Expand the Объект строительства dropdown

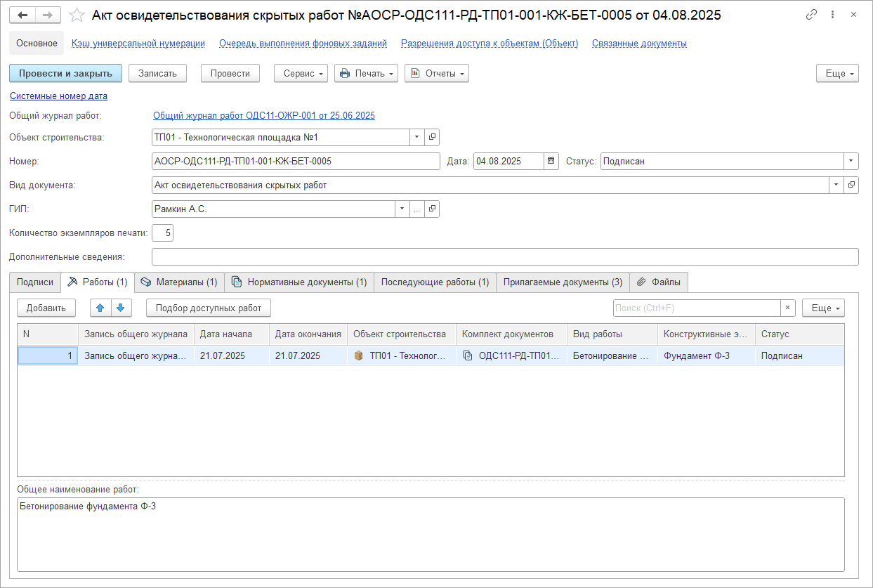416,137
